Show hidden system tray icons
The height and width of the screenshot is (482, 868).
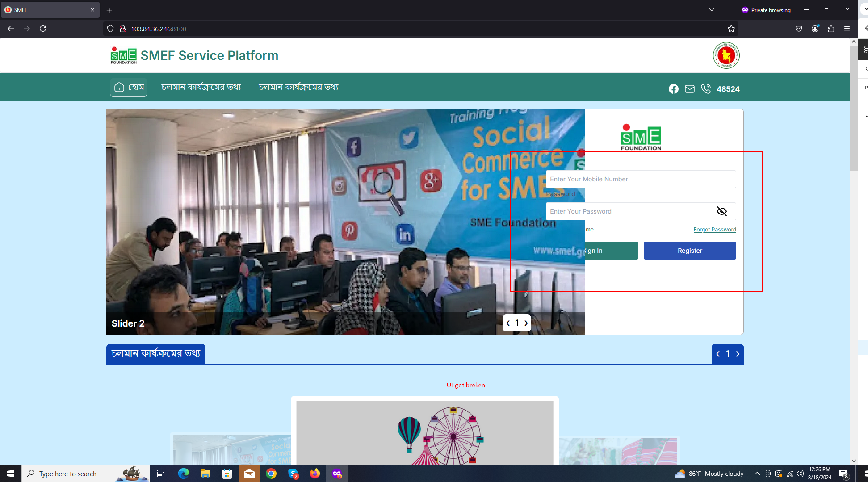pos(757,474)
